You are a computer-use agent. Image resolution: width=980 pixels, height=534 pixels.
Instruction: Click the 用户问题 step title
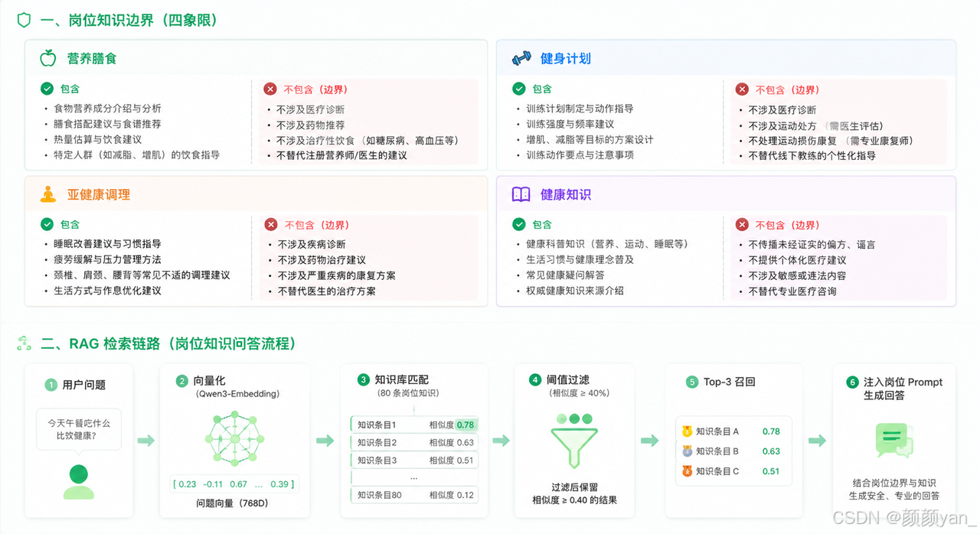click(84, 385)
